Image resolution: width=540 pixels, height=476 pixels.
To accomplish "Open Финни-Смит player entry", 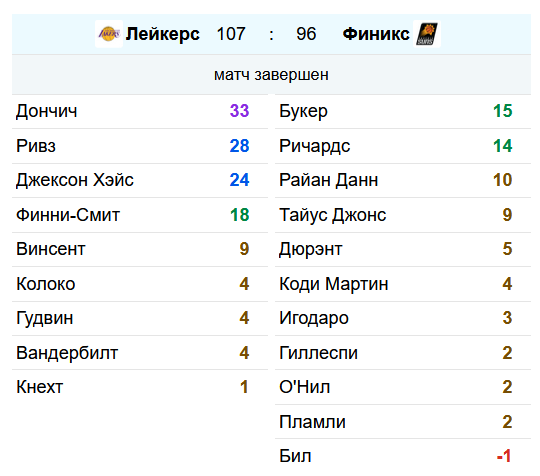I will 140,215.
